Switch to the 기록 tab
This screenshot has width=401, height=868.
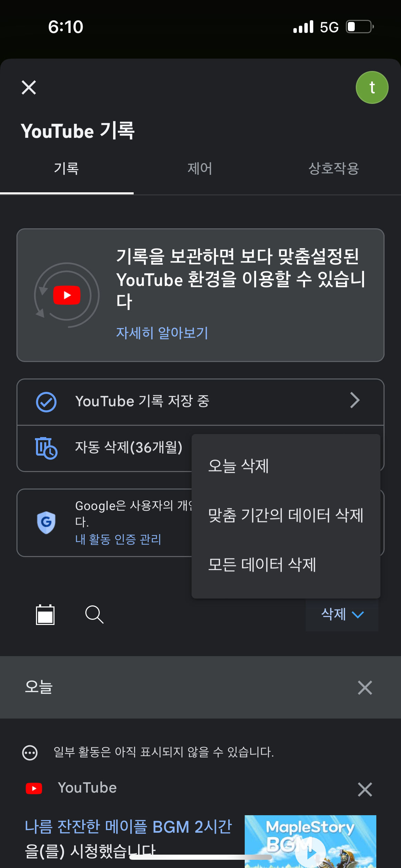(x=66, y=169)
